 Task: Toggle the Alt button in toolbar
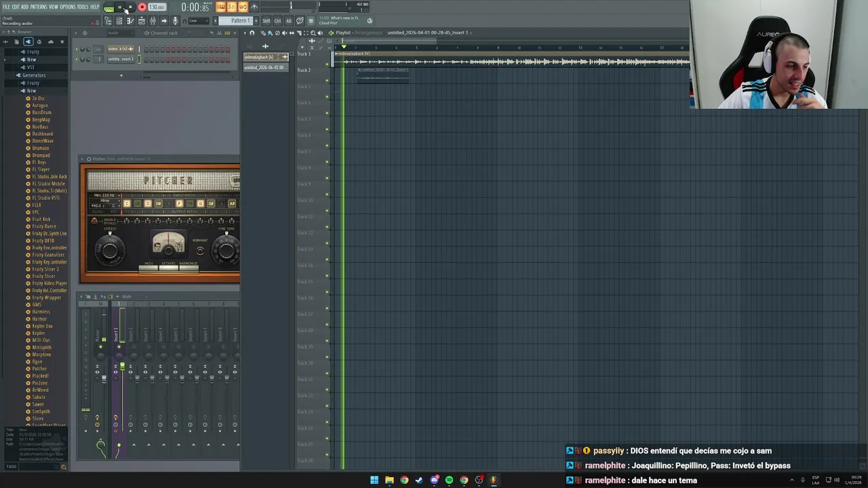click(x=289, y=21)
